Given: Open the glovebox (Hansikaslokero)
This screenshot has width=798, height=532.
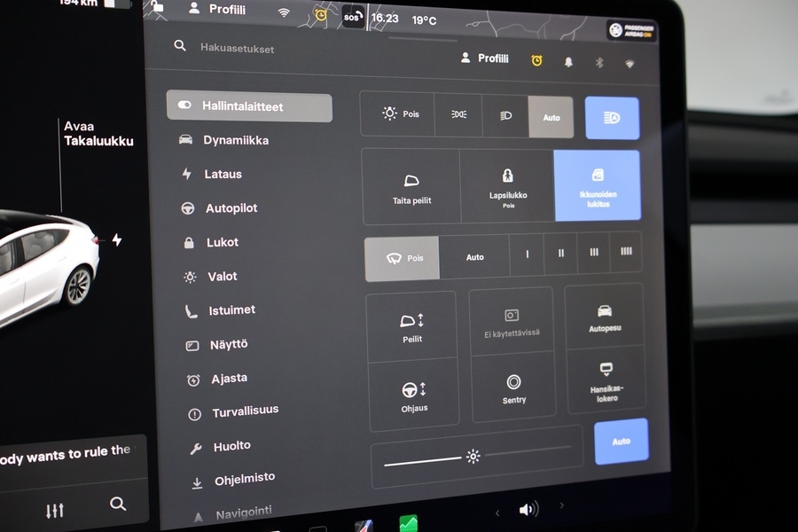Looking at the screenshot, I should tap(606, 380).
